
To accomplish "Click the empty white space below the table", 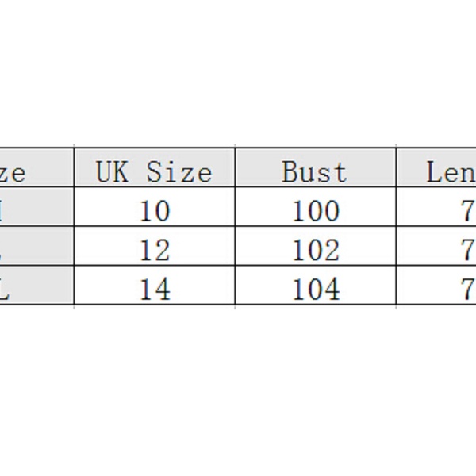I will [238, 389].
